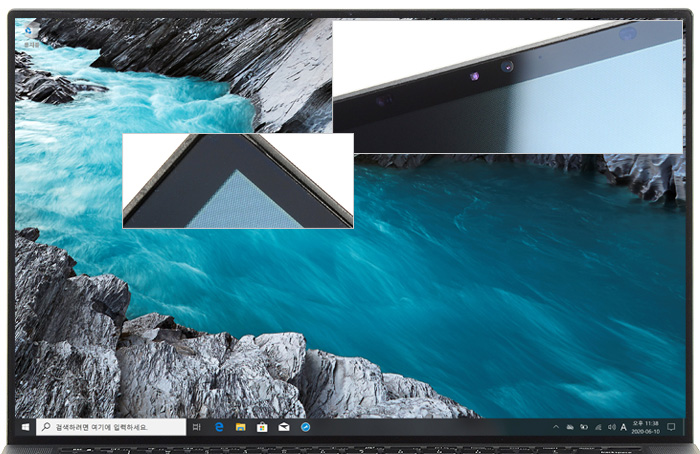The image size is (700, 454).
Task: Open the Mail app from the taskbar
Action: pyautogui.click(x=284, y=427)
